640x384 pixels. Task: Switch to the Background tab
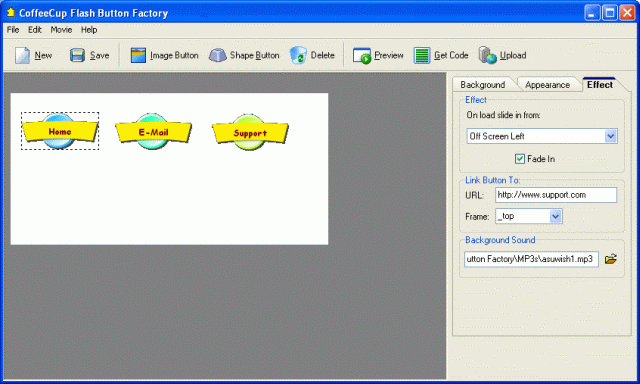pyautogui.click(x=483, y=84)
